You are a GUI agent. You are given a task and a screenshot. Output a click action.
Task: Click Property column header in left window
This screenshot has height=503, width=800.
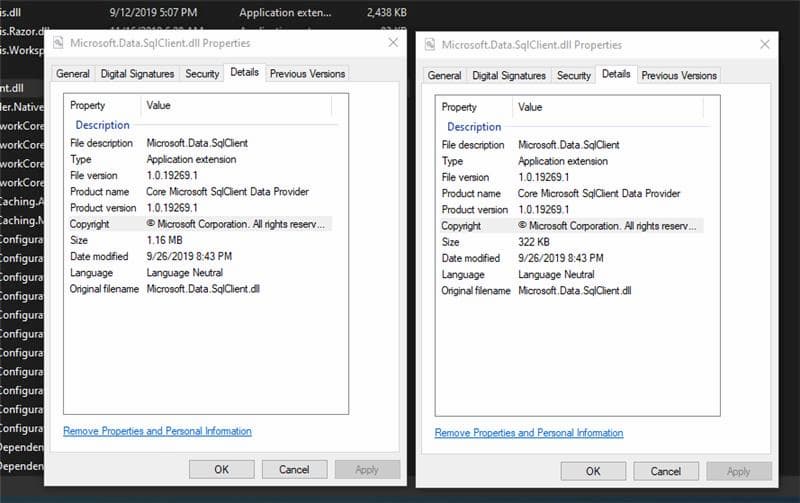click(x=103, y=106)
